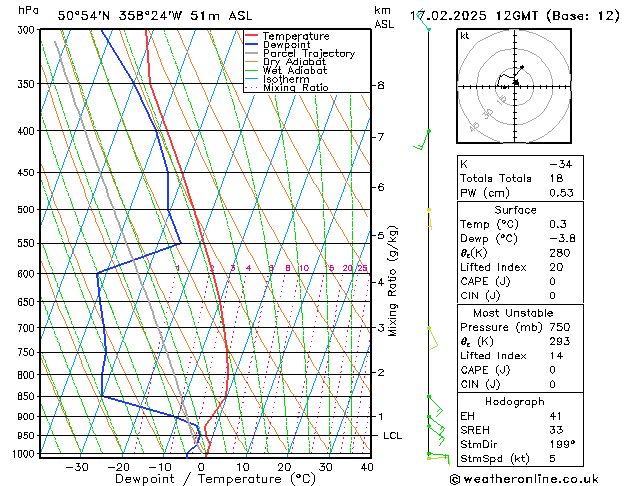
Task: Click the '850' hPa pressure label
Action: [28, 396]
